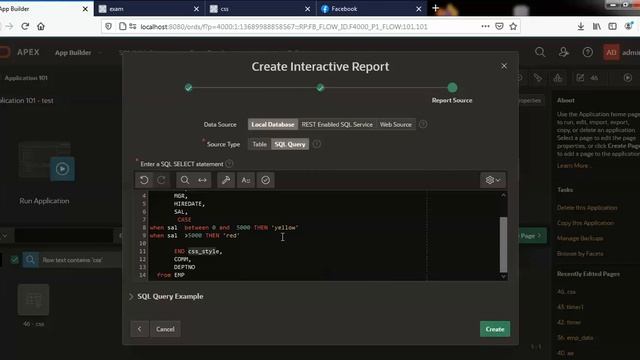The image size is (640, 360).
Task: Click the Learn More link in About panel
Action: 572,166
